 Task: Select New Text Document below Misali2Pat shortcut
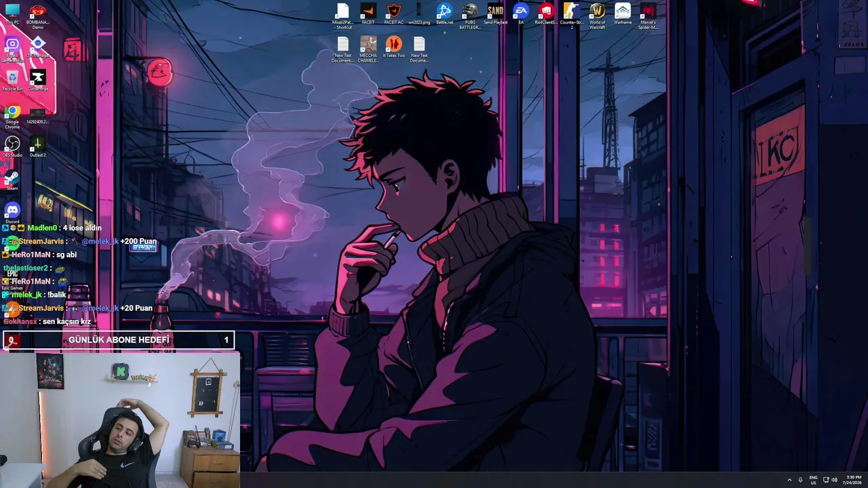pyautogui.click(x=343, y=50)
